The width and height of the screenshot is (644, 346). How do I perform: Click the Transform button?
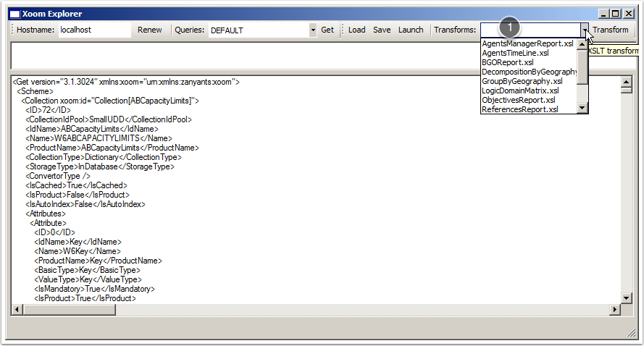click(x=610, y=30)
